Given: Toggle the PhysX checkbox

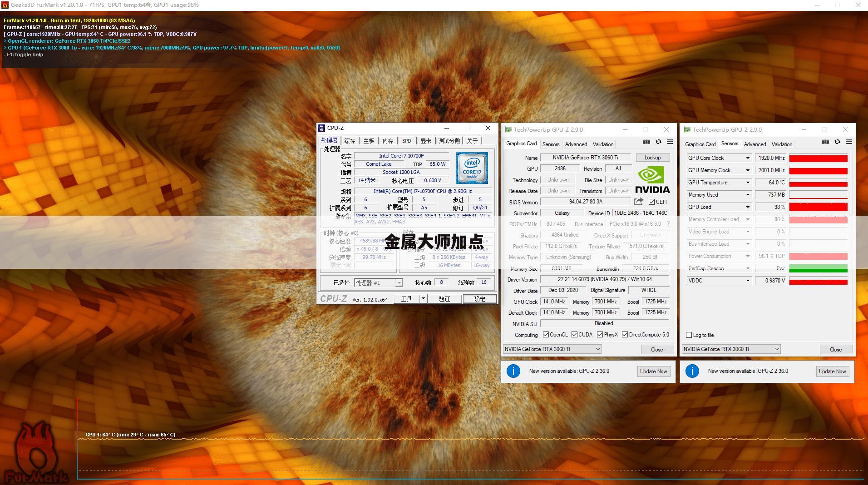Looking at the screenshot, I should [x=600, y=335].
